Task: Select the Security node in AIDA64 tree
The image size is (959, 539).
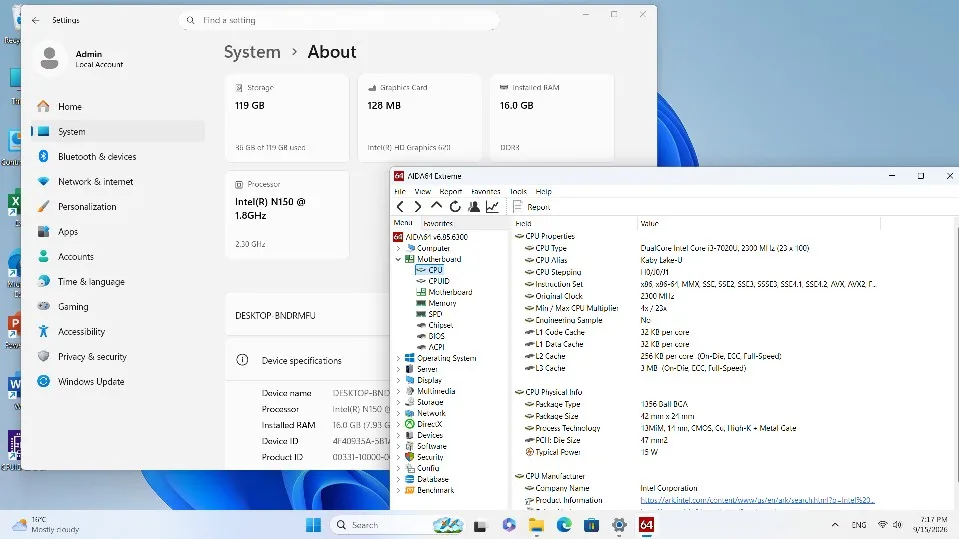Action: point(430,458)
